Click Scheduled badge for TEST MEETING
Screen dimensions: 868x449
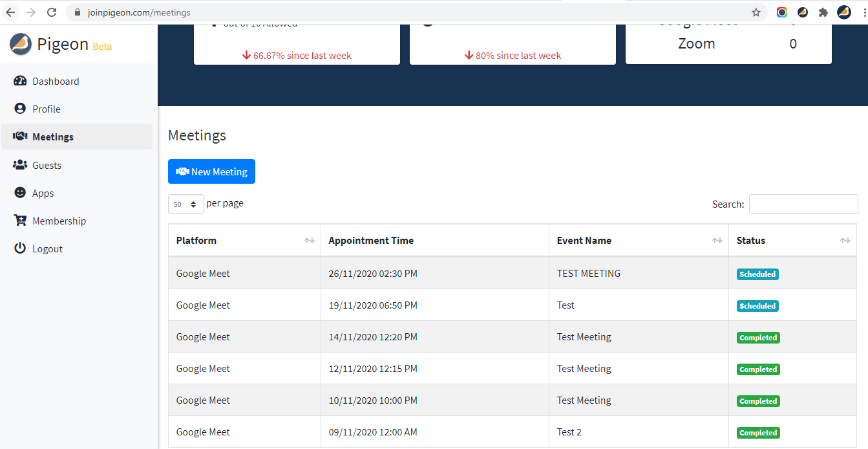coord(757,274)
